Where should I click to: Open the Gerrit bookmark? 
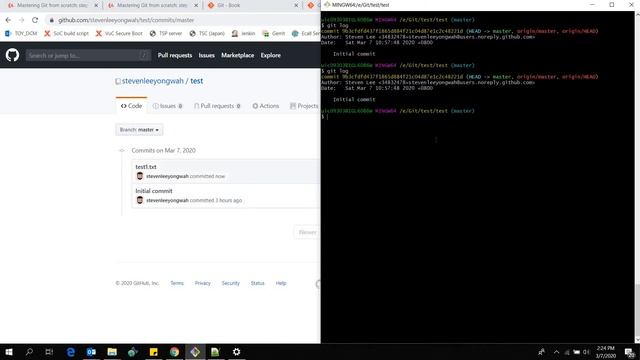pyautogui.click(x=273, y=33)
